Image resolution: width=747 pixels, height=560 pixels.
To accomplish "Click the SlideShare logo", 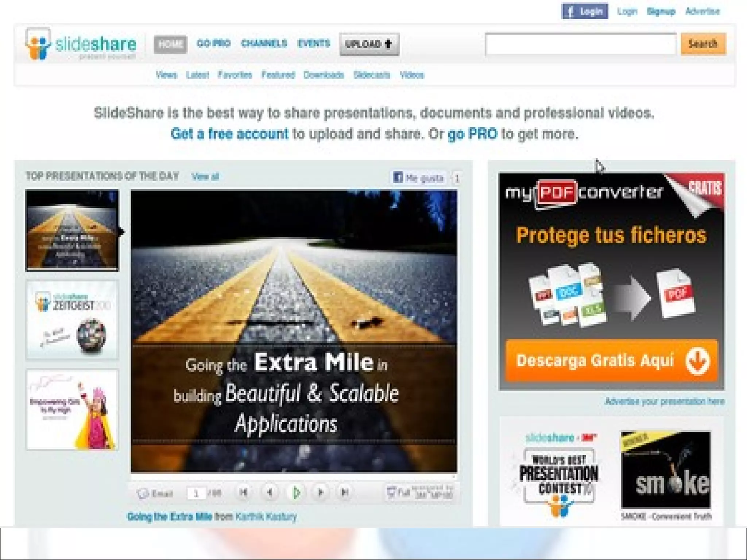I will pyautogui.click(x=81, y=44).
